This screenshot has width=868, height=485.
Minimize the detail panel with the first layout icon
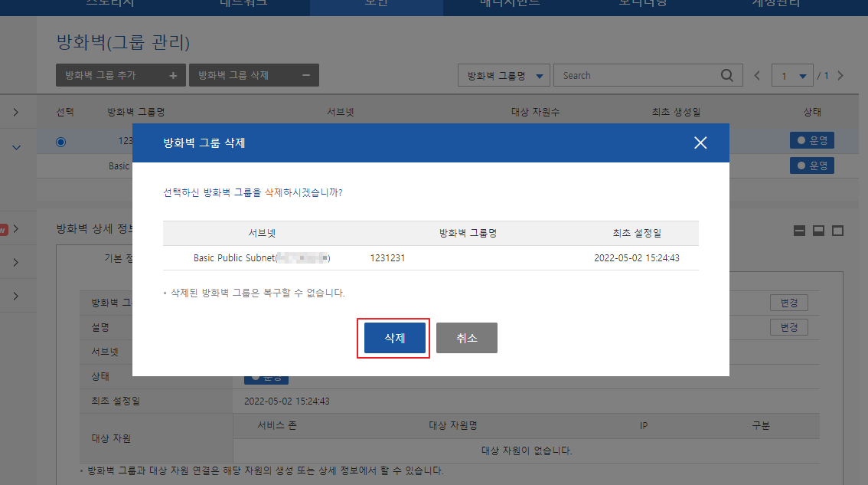[x=799, y=231]
